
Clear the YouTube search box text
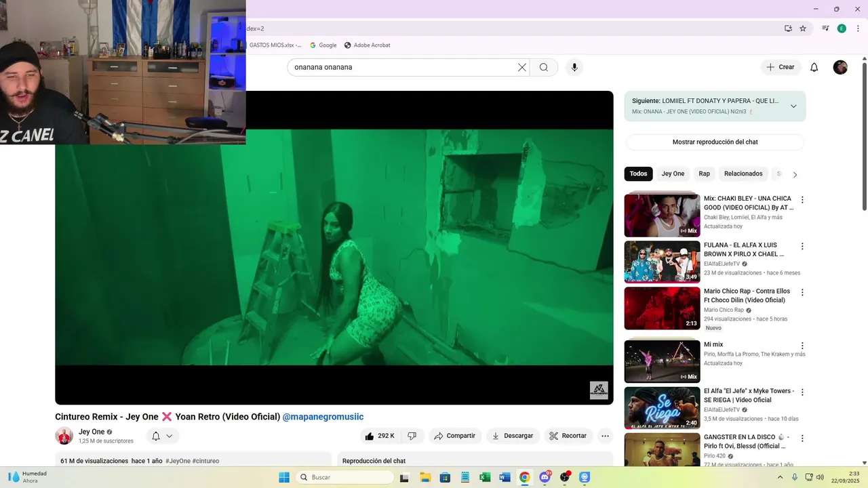pyautogui.click(x=522, y=67)
